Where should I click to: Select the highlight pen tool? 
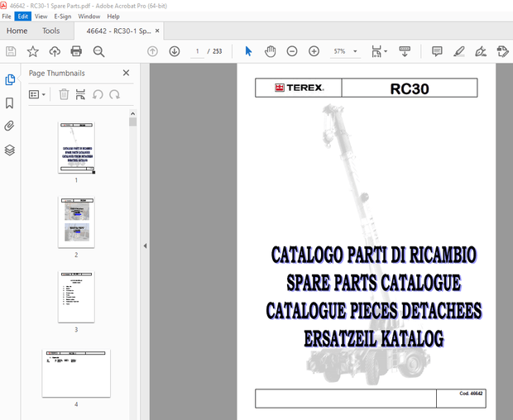pyautogui.click(x=459, y=51)
